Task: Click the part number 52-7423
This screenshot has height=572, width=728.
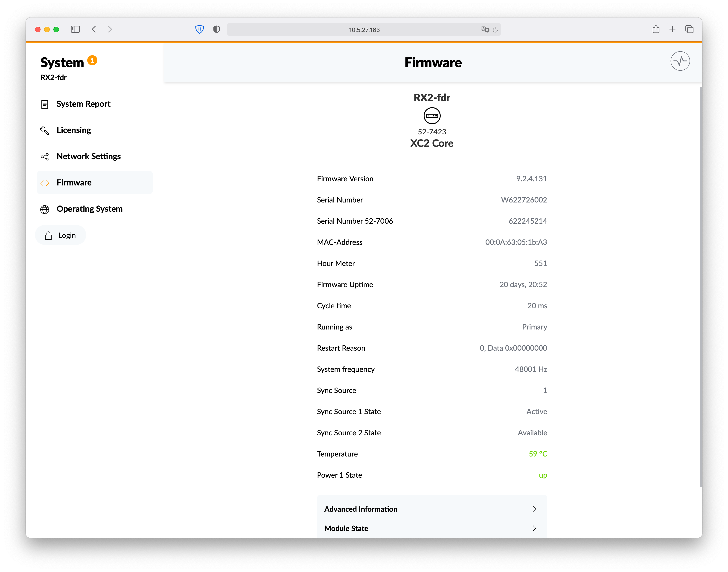Action: click(x=432, y=132)
